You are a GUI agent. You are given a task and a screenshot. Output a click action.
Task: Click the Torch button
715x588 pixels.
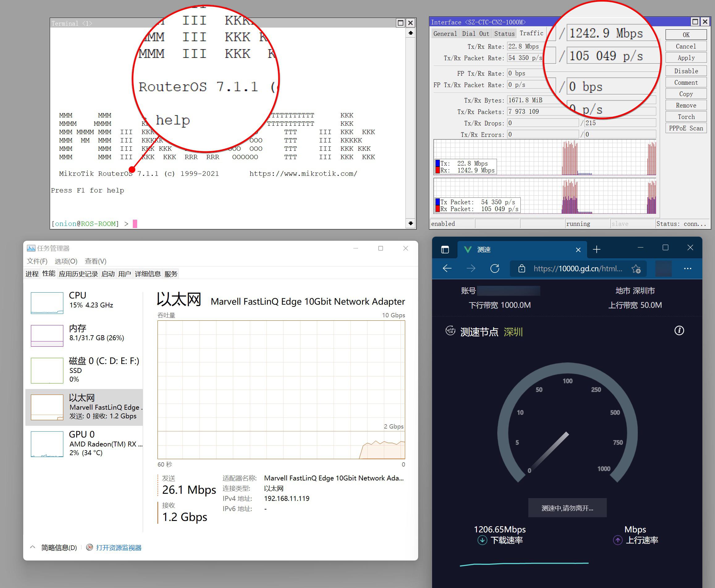(686, 117)
